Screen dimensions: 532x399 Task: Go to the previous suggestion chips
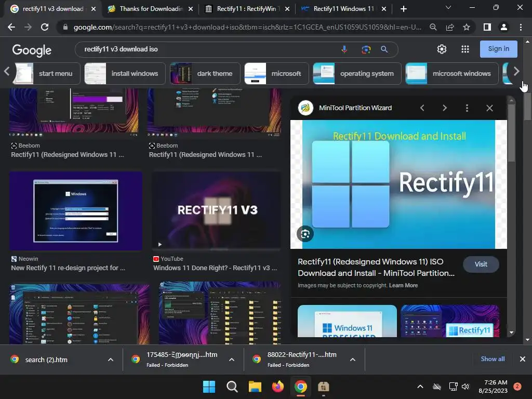pyautogui.click(x=6, y=72)
